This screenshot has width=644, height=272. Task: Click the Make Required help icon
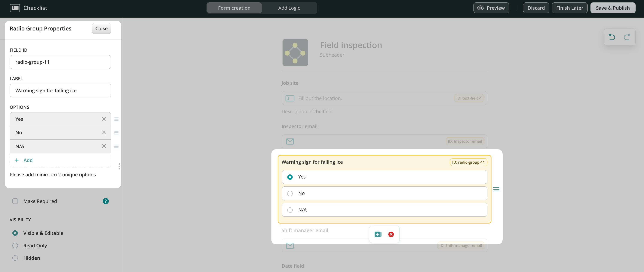pyautogui.click(x=105, y=201)
